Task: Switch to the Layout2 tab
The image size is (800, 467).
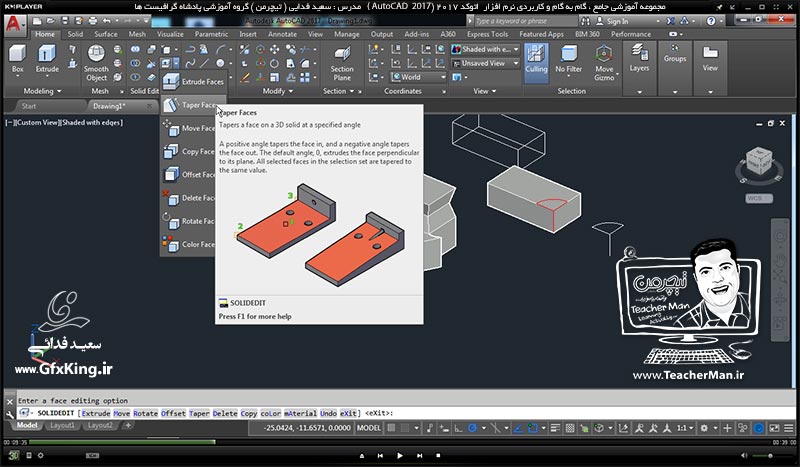Action: (x=100, y=425)
